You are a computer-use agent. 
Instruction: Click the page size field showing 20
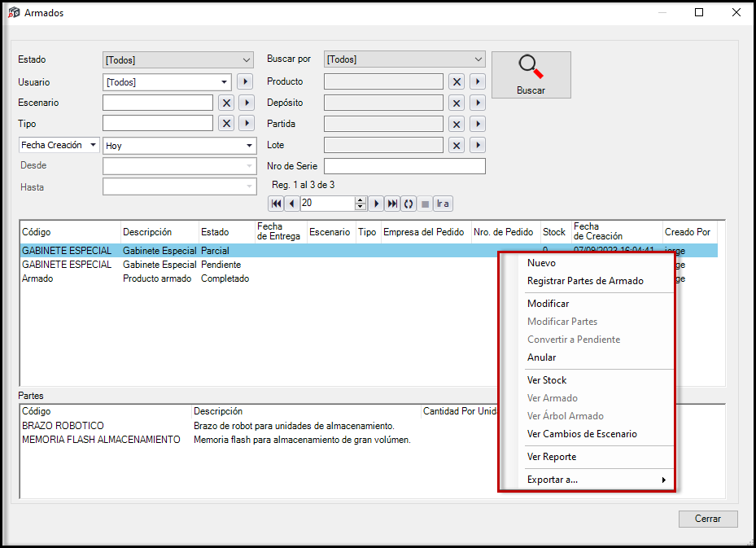[328, 204]
